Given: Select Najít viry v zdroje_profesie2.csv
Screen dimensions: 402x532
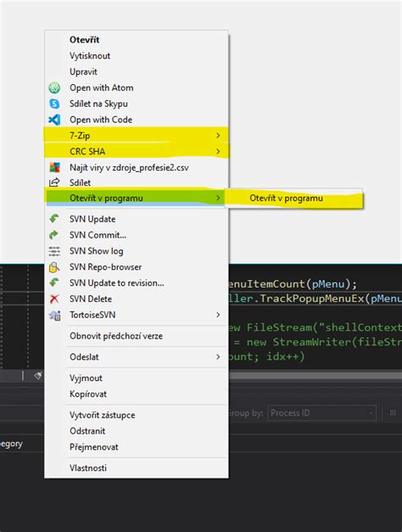Looking at the screenshot, I should pos(136,167).
